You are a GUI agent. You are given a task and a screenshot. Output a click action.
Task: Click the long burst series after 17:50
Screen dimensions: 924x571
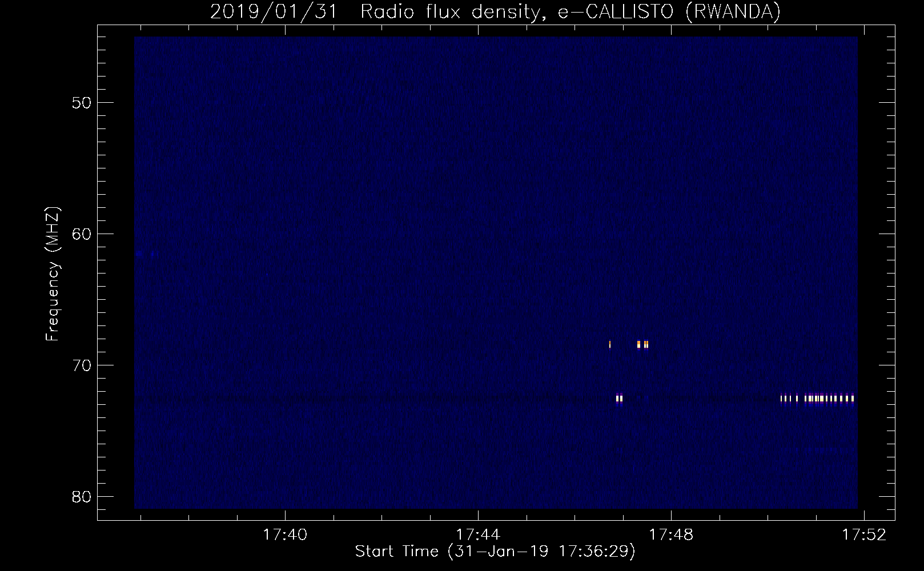click(817, 399)
